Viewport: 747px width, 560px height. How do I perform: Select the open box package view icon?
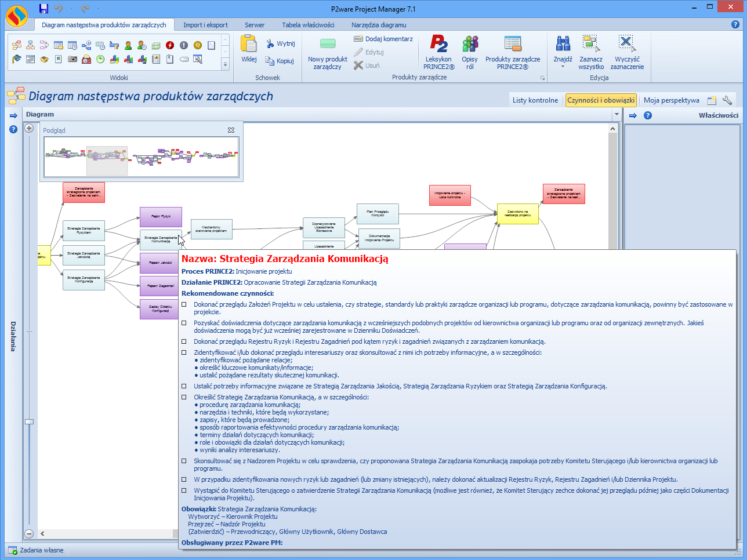[45, 59]
